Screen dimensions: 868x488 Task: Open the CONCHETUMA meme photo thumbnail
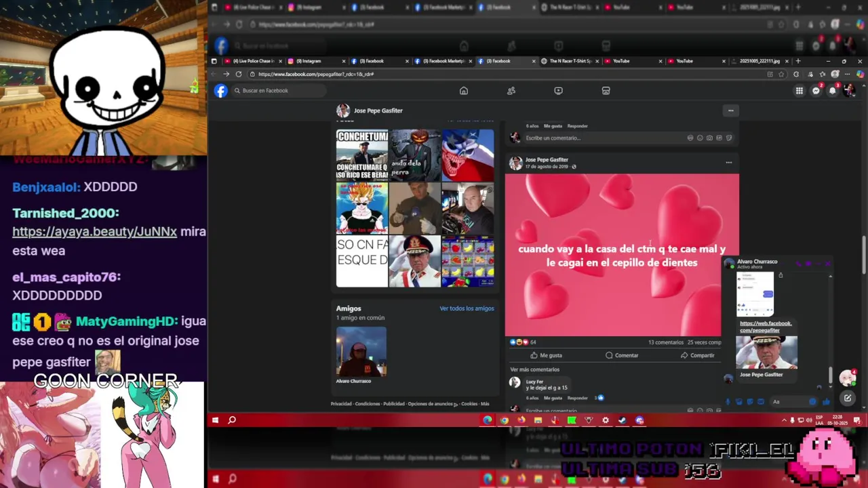pos(362,155)
